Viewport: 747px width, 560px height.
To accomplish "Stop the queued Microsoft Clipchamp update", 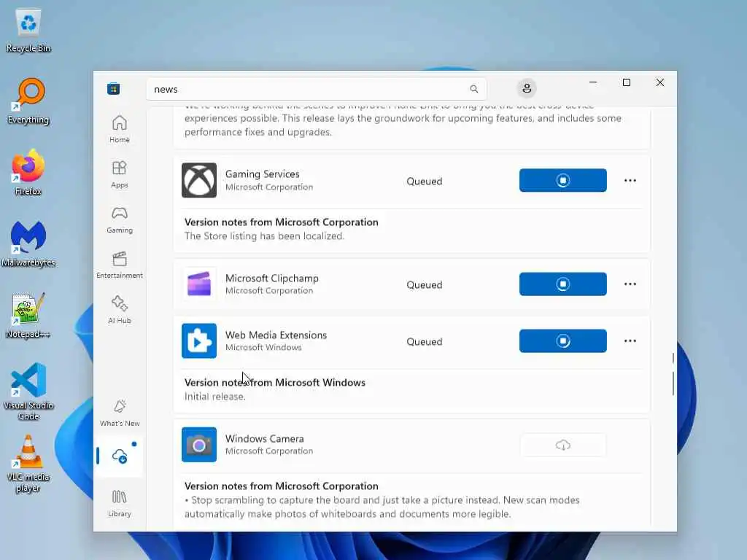I will tap(562, 284).
